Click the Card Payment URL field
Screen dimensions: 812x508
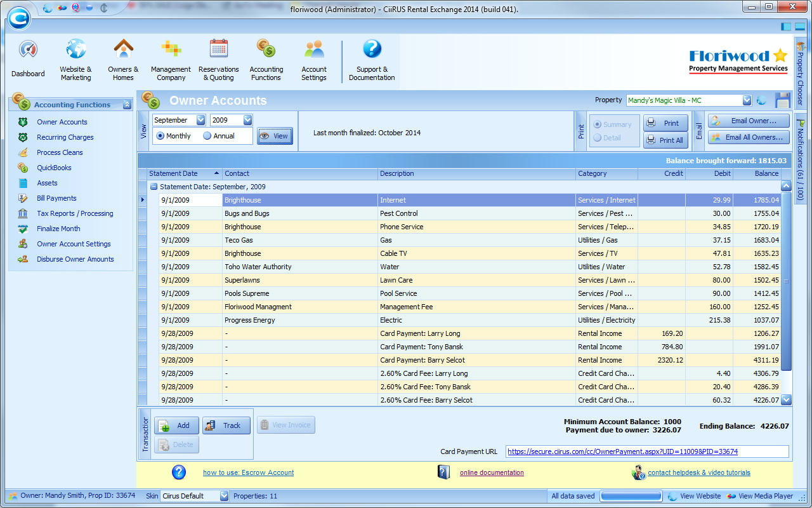(x=648, y=451)
